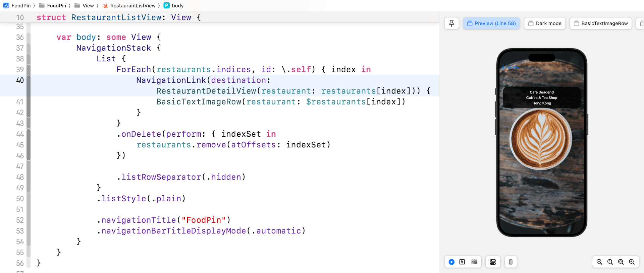Screen dimensions: 644x273
Task: Zoom out the preview canvas
Action: point(599,262)
